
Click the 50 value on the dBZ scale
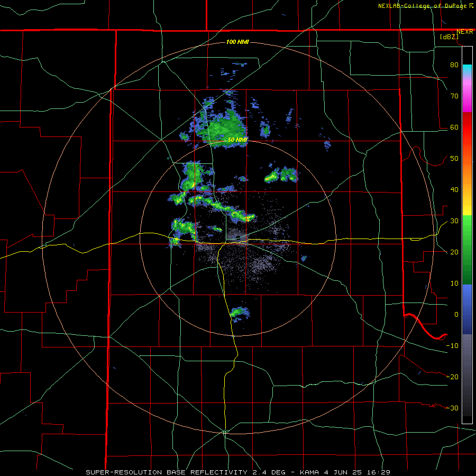coord(454,159)
